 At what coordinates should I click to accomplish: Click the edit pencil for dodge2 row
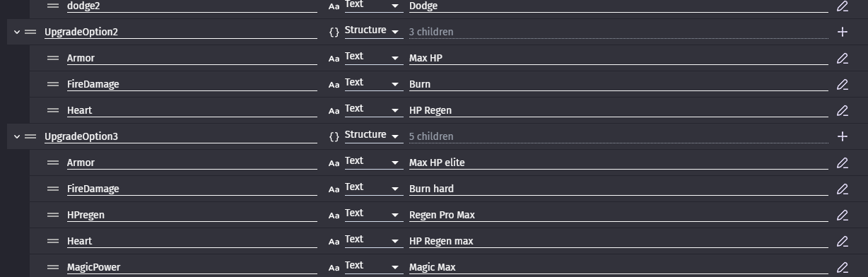[842, 6]
